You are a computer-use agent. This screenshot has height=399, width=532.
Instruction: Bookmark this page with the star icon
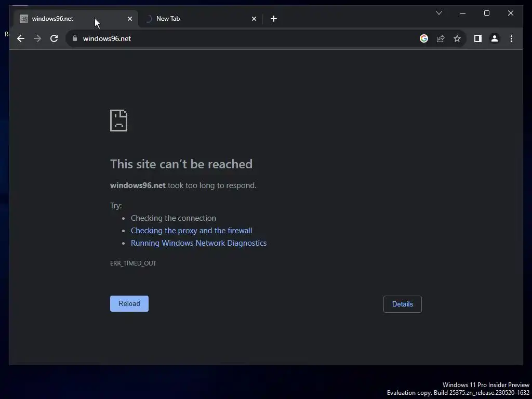click(x=457, y=38)
